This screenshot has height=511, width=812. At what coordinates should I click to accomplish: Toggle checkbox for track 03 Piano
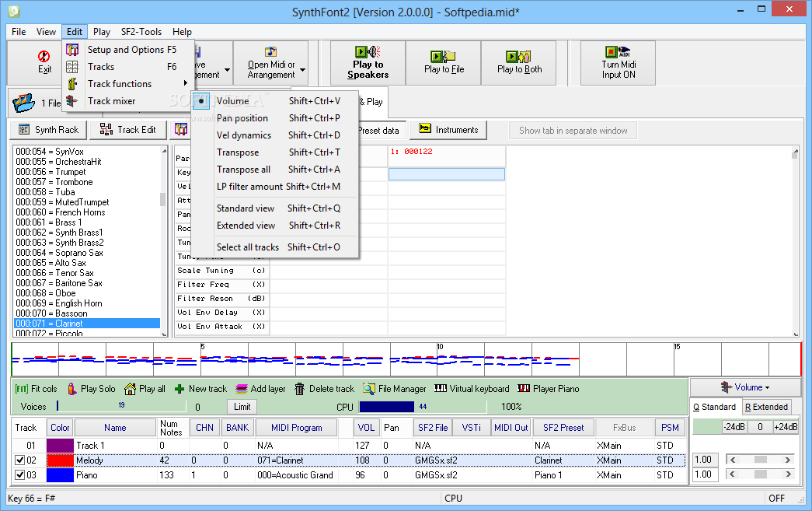click(19, 474)
